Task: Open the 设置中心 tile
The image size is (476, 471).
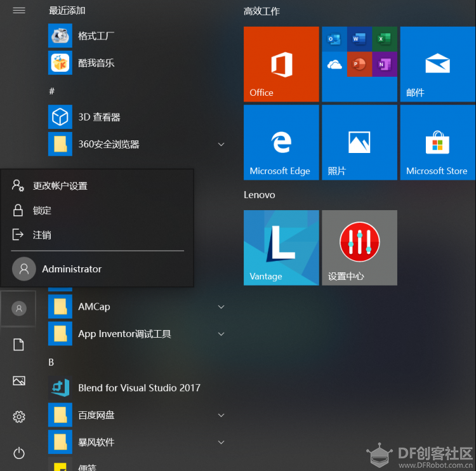Action: click(359, 248)
